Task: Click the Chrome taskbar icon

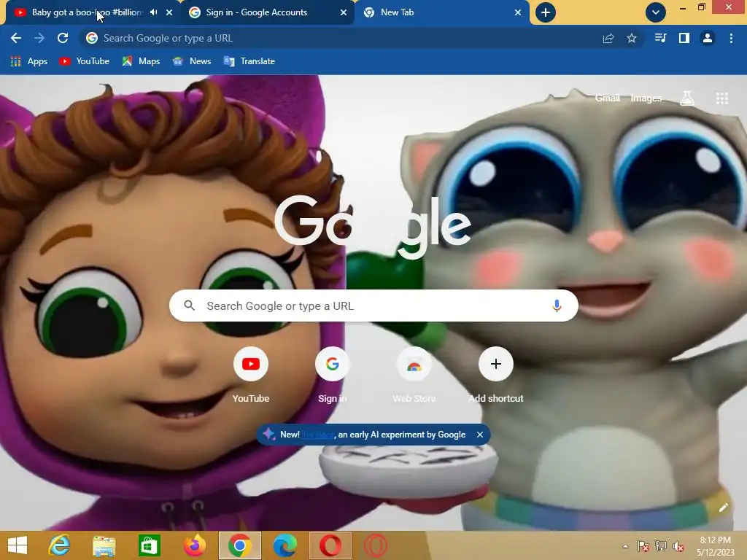Action: coord(239,545)
